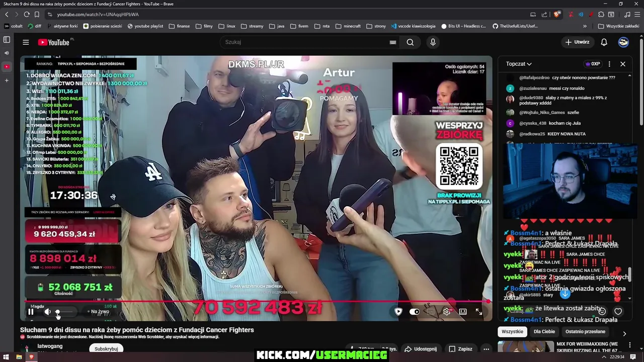Image resolution: width=644 pixels, height=362 pixels.
Task: Jump to live with Na żywo
Action: click(x=99, y=312)
